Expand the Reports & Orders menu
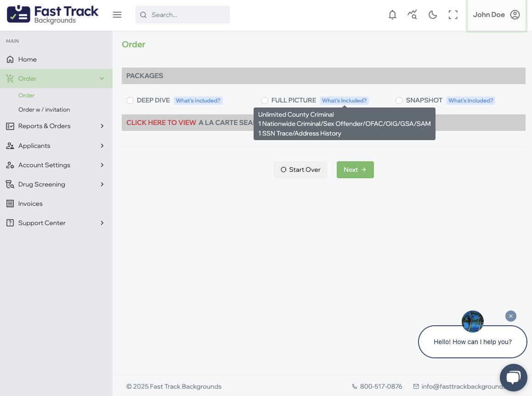This screenshot has height=396, width=532. tap(56, 126)
